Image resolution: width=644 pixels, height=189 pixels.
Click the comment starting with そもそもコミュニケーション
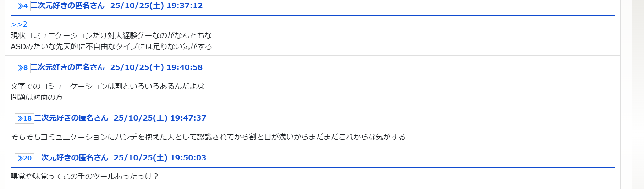(x=208, y=137)
